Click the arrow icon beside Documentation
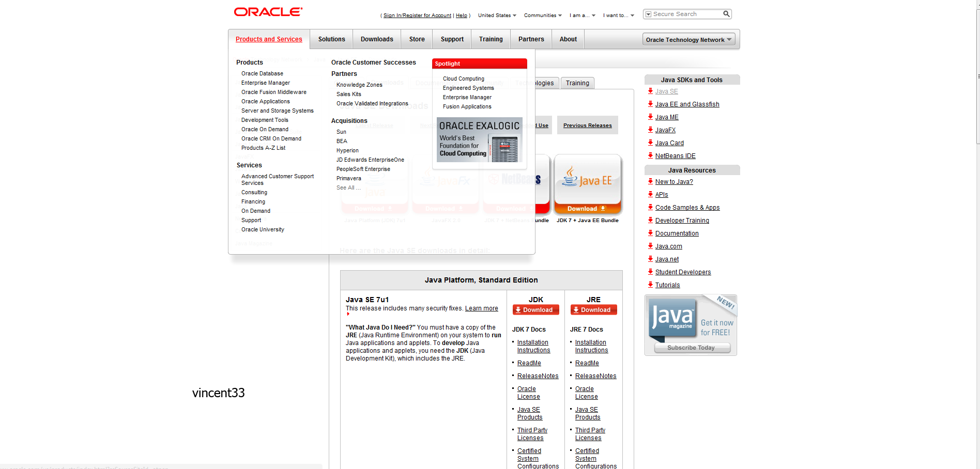 [x=650, y=233]
